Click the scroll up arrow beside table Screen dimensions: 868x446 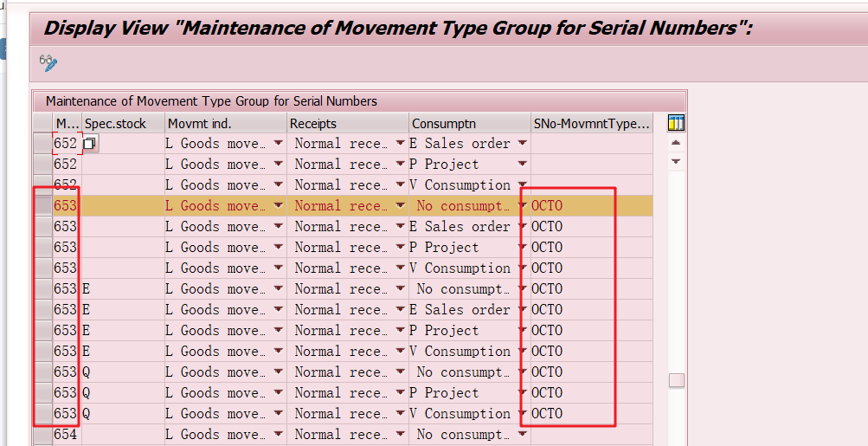(676, 143)
